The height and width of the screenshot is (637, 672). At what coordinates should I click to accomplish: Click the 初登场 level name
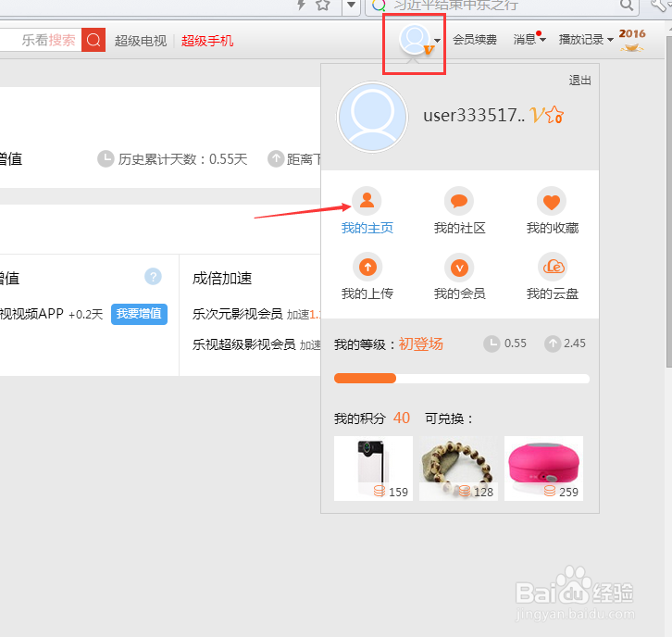click(421, 343)
